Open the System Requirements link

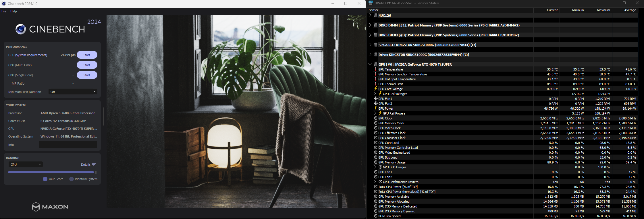(x=31, y=55)
